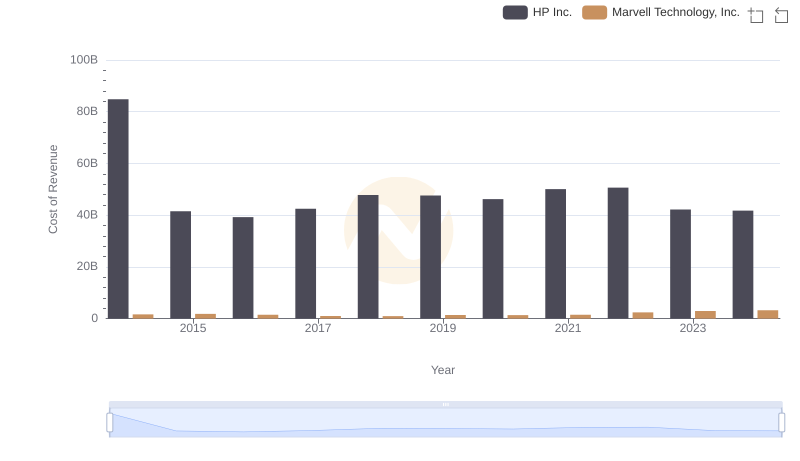This screenshot has width=800, height=461.
Task: Click the 2021 x-axis label
Action: 568,328
